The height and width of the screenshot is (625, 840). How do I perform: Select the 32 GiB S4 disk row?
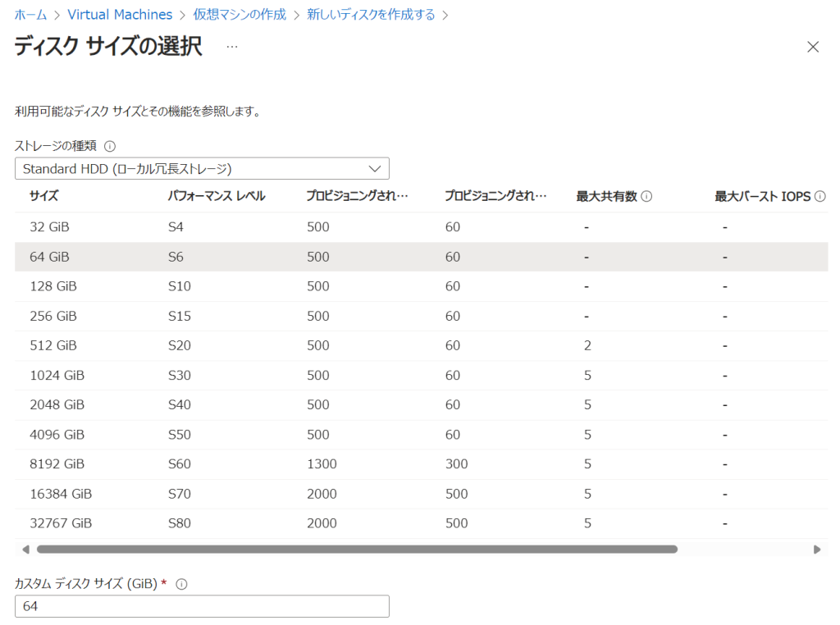[49, 227]
